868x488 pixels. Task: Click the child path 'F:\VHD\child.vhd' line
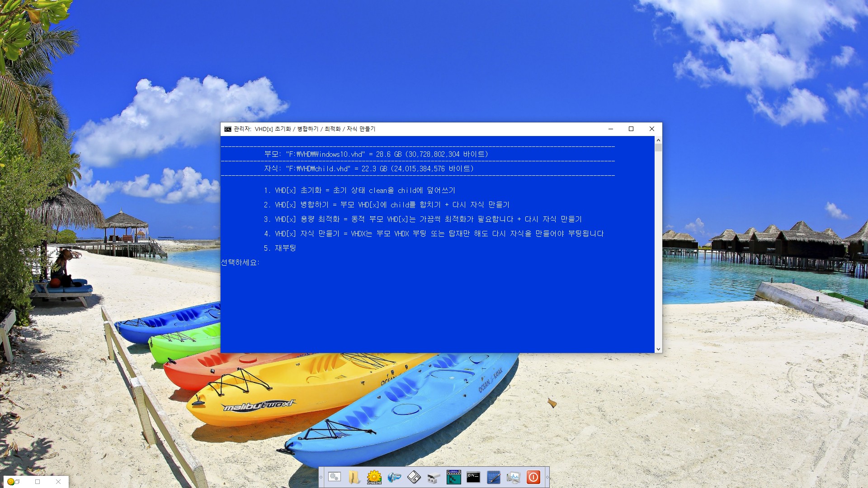pyautogui.click(x=369, y=169)
